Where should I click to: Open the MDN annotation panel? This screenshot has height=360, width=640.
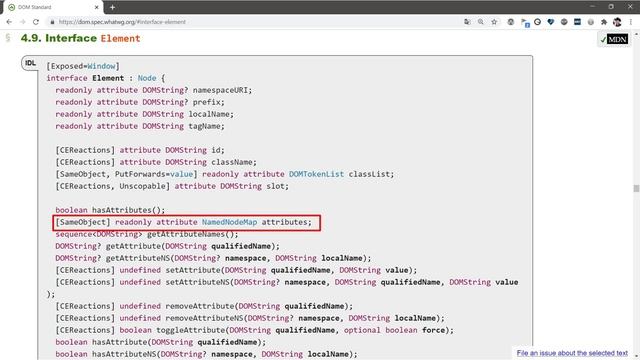[613, 39]
